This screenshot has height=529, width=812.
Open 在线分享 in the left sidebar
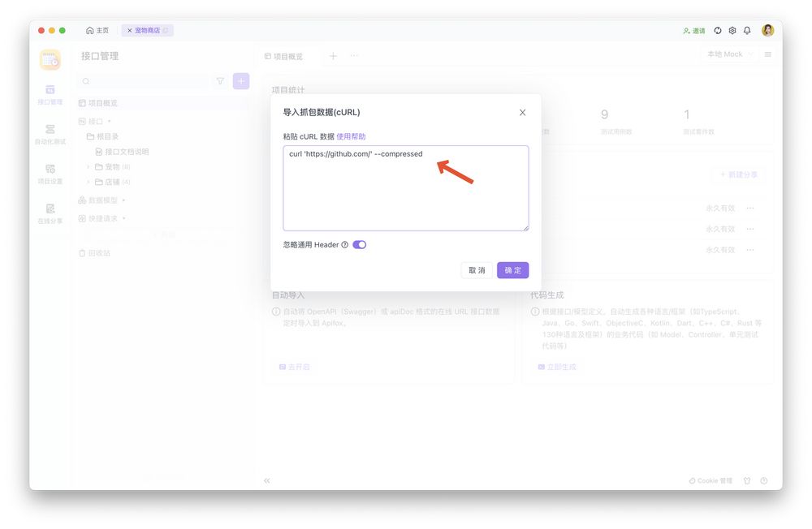point(50,213)
